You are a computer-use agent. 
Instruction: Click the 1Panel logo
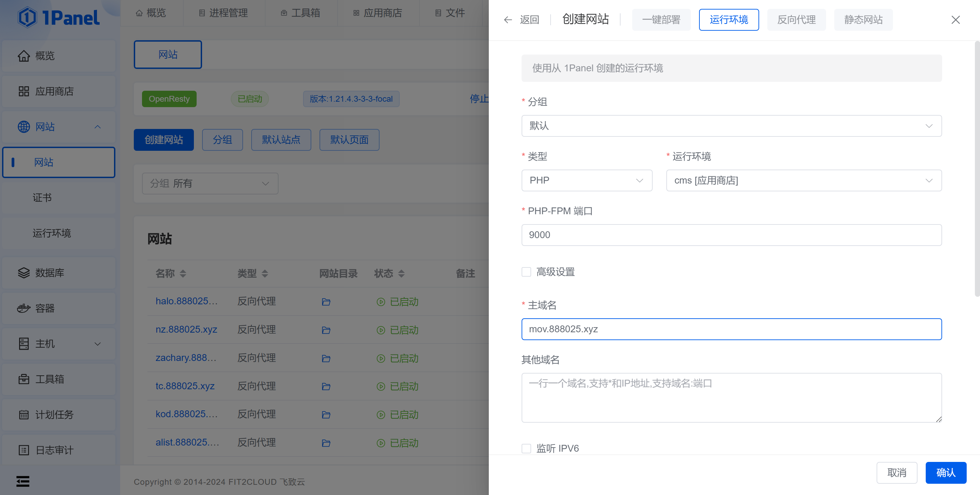pos(59,17)
